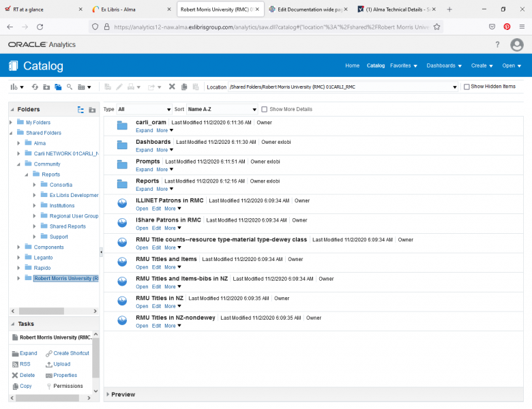532x409 pixels.
Task: Collapse the Folders pane header
Action: coord(12,110)
